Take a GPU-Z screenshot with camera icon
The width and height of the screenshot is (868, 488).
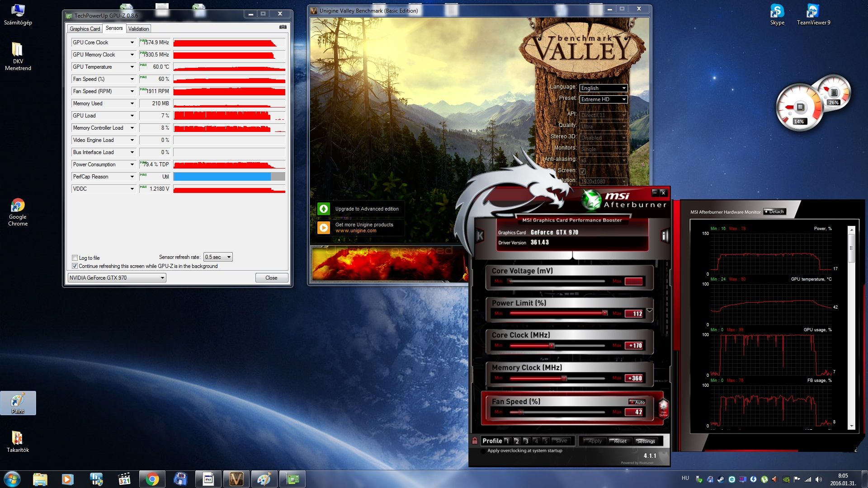(283, 27)
